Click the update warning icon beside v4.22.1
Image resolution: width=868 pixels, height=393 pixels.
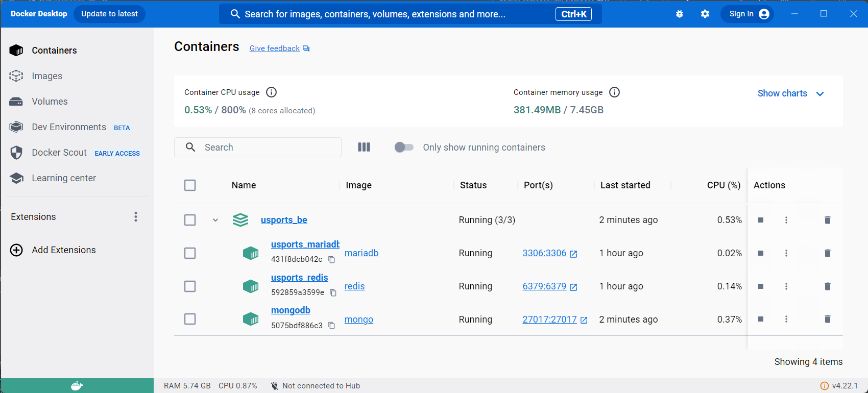(x=824, y=386)
